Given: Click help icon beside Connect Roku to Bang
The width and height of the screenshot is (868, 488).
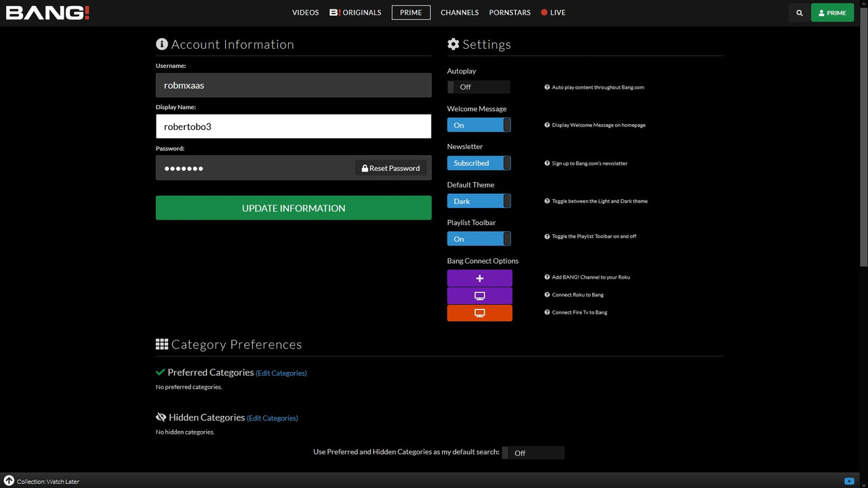Looking at the screenshot, I should (x=547, y=295).
